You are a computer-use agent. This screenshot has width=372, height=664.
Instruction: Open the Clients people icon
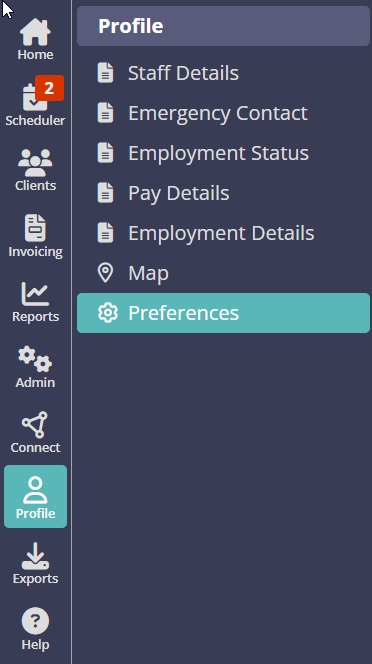click(35, 163)
